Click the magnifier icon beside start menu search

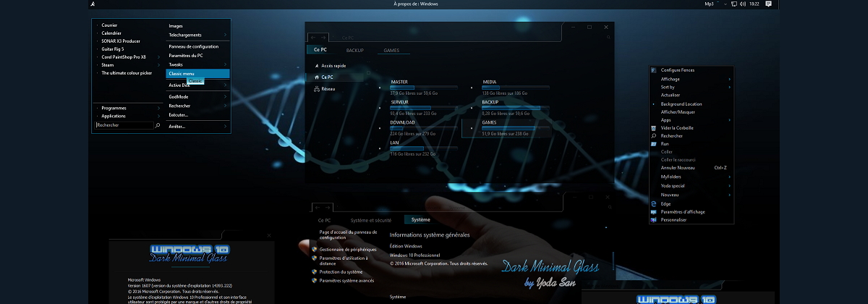[158, 125]
